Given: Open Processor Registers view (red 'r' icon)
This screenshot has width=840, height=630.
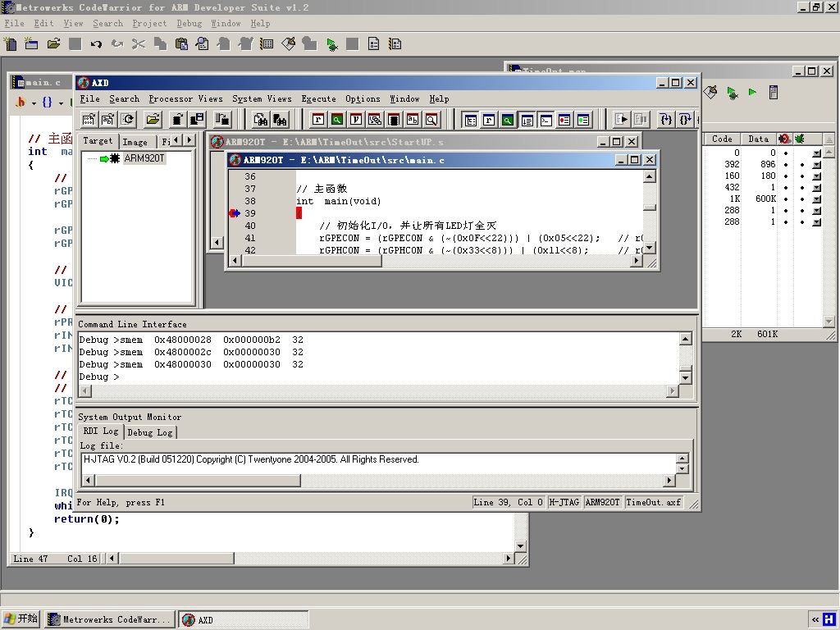Looking at the screenshot, I should 318,120.
